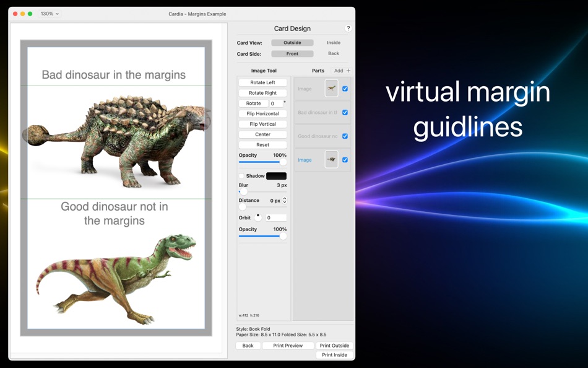This screenshot has height=368, width=588.
Task: Adjust the Orbit dial knob
Action: point(258,217)
